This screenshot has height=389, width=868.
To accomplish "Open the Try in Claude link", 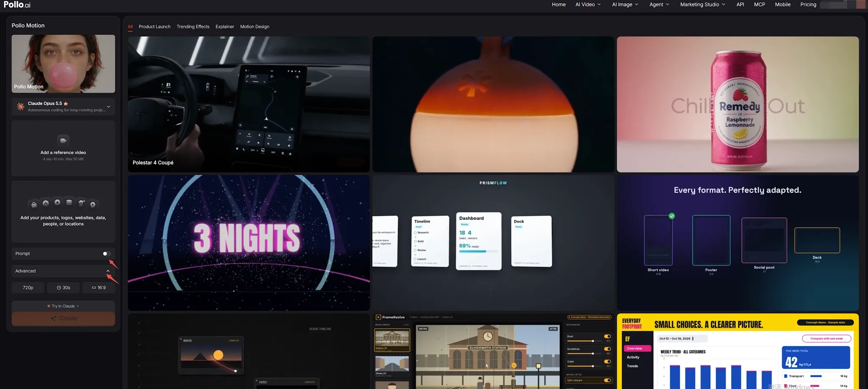I will click(x=63, y=306).
